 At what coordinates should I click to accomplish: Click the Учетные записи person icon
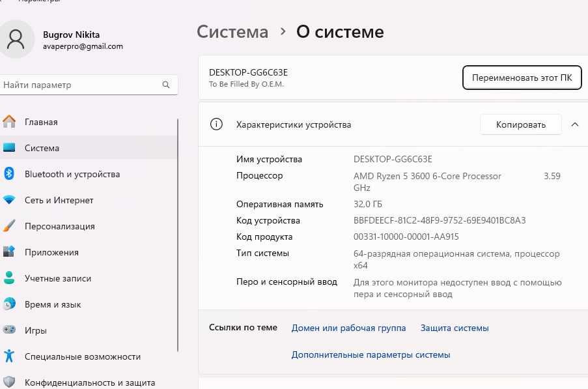(x=9, y=278)
